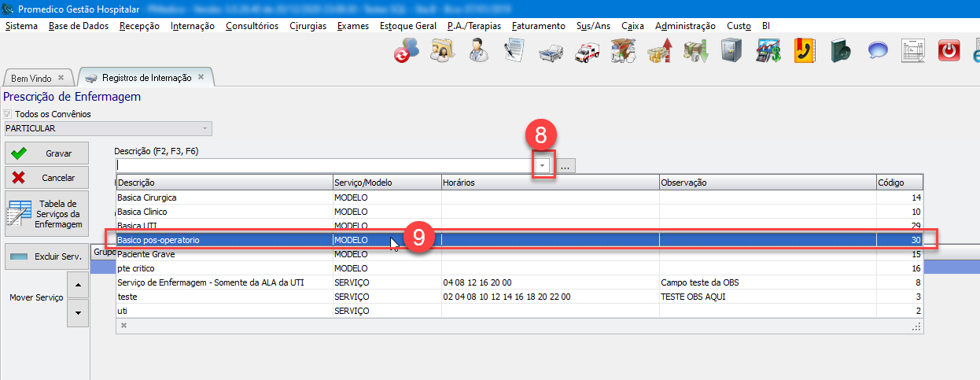The height and width of the screenshot is (380, 980).
Task: Click the ellipsis button beside Descrição
Action: click(566, 166)
